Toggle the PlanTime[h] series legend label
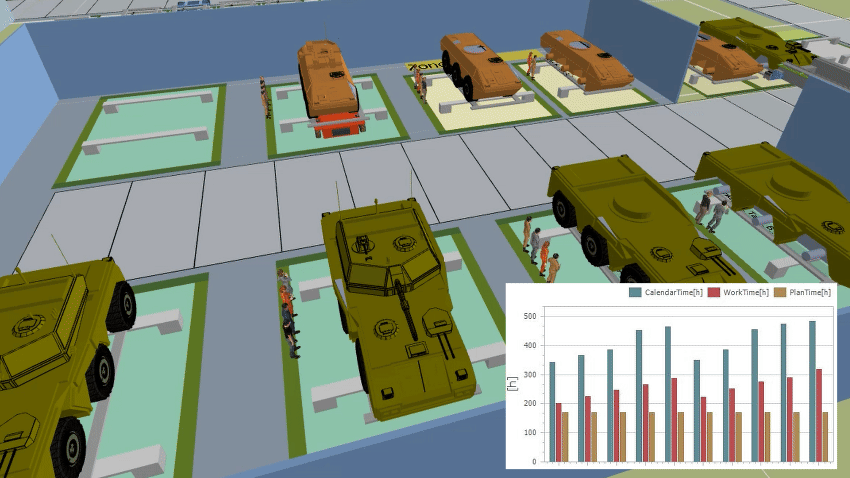The image size is (850, 478). pos(810,293)
